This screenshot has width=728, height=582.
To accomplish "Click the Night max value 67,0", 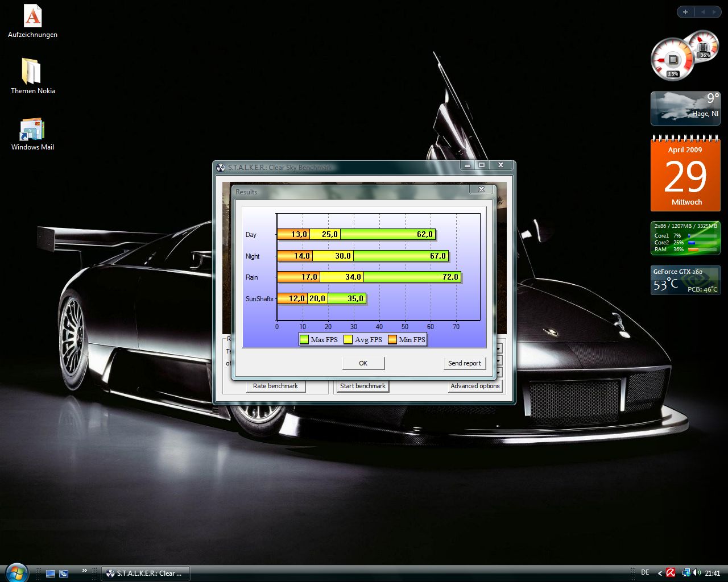I will 438,256.
